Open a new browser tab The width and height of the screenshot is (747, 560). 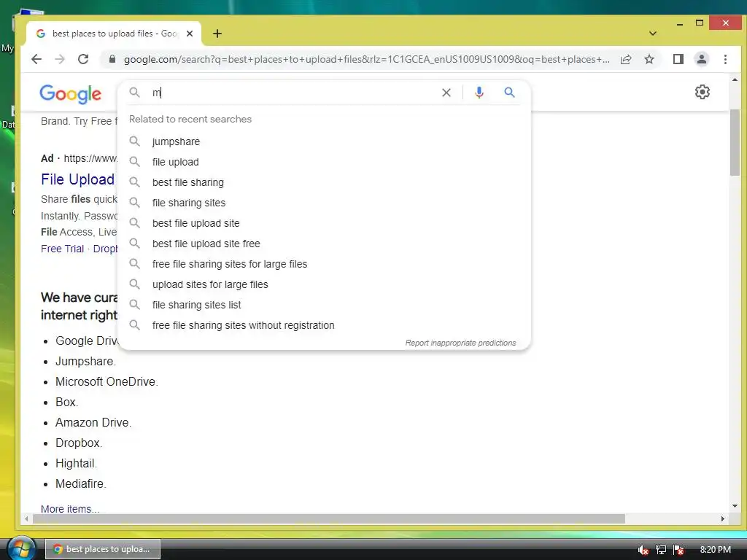click(x=217, y=34)
